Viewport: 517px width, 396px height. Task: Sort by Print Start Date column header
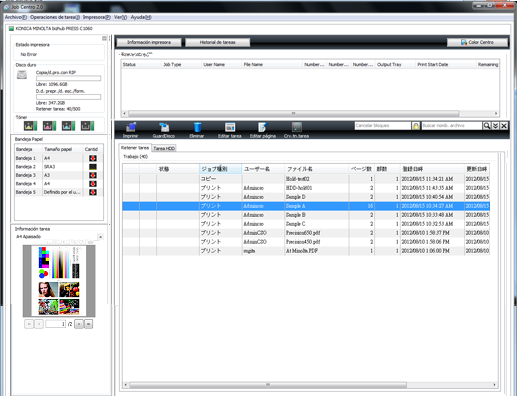pos(446,65)
